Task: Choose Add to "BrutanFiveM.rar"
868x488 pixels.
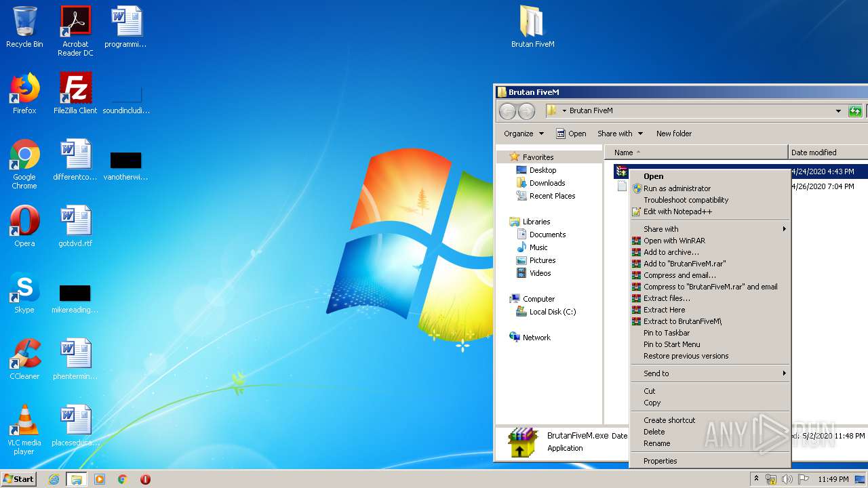Action: coord(710,264)
